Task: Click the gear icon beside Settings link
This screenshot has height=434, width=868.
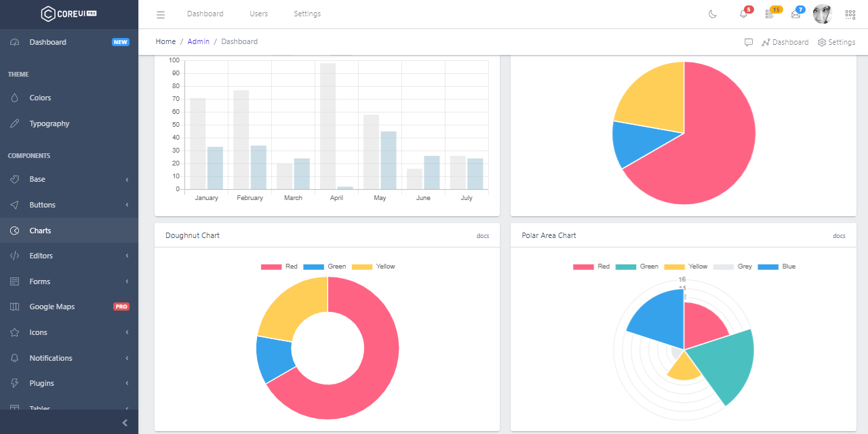Action: click(x=822, y=42)
